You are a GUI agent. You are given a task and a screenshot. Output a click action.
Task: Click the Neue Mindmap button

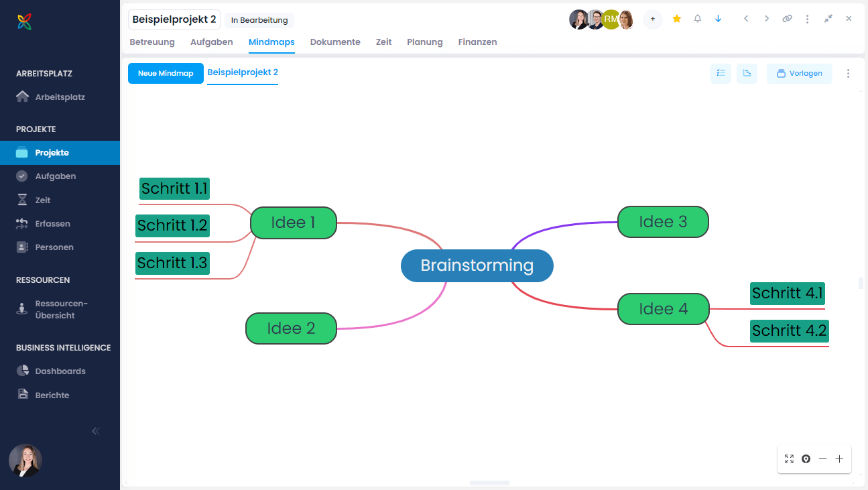[x=166, y=74]
